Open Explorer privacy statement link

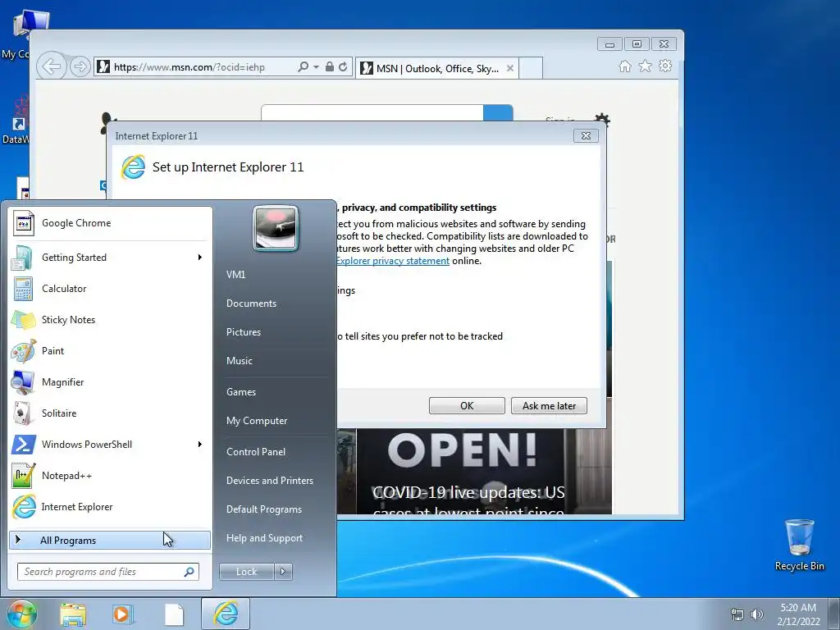393,261
